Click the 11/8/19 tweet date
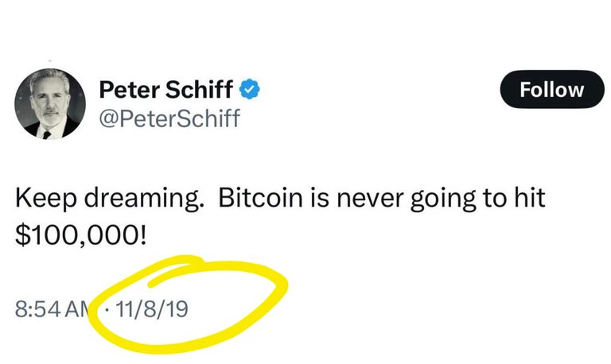611x364 pixels. (152, 309)
